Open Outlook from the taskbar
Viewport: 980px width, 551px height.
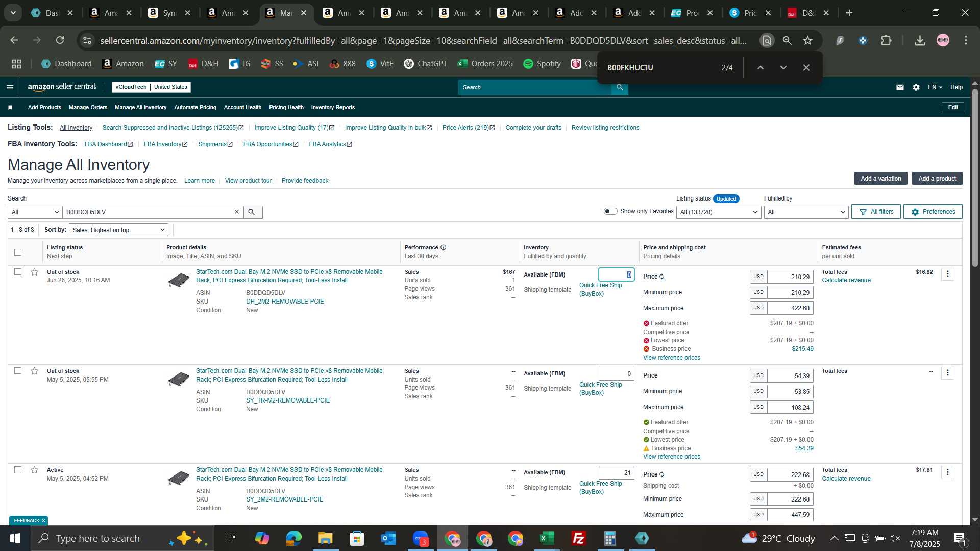coord(389,538)
